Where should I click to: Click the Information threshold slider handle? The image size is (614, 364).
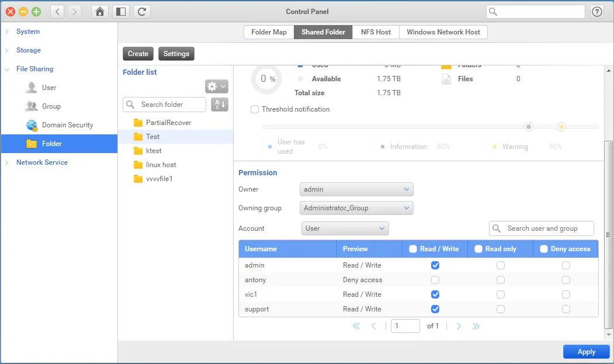click(529, 127)
